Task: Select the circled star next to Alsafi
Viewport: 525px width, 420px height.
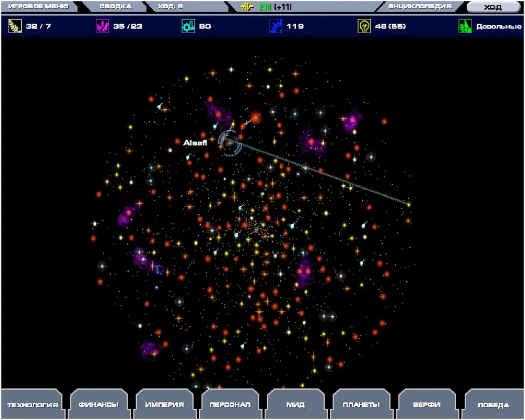Action: click(229, 142)
